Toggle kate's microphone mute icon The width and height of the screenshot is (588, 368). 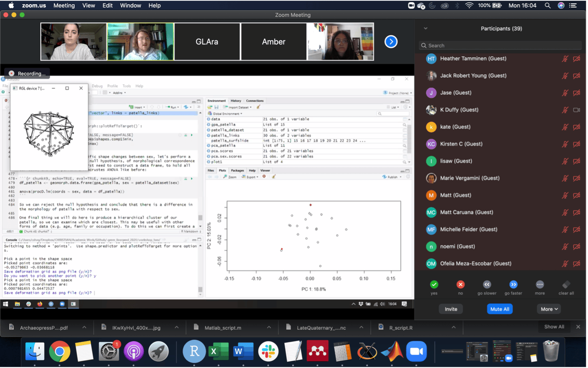click(x=565, y=127)
